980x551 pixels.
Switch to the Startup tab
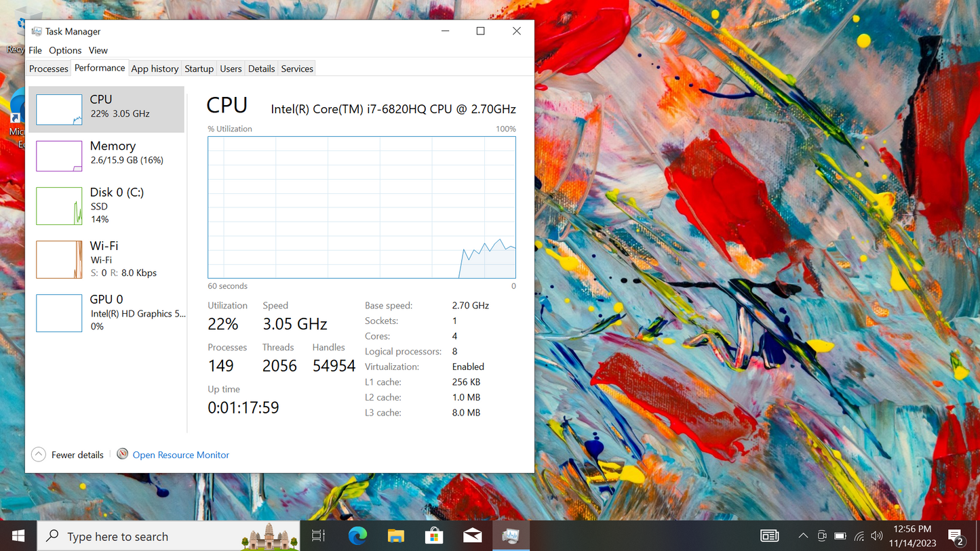click(199, 68)
